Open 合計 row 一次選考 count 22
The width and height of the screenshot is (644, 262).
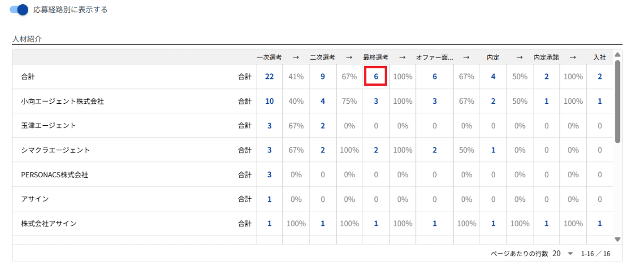tap(269, 77)
